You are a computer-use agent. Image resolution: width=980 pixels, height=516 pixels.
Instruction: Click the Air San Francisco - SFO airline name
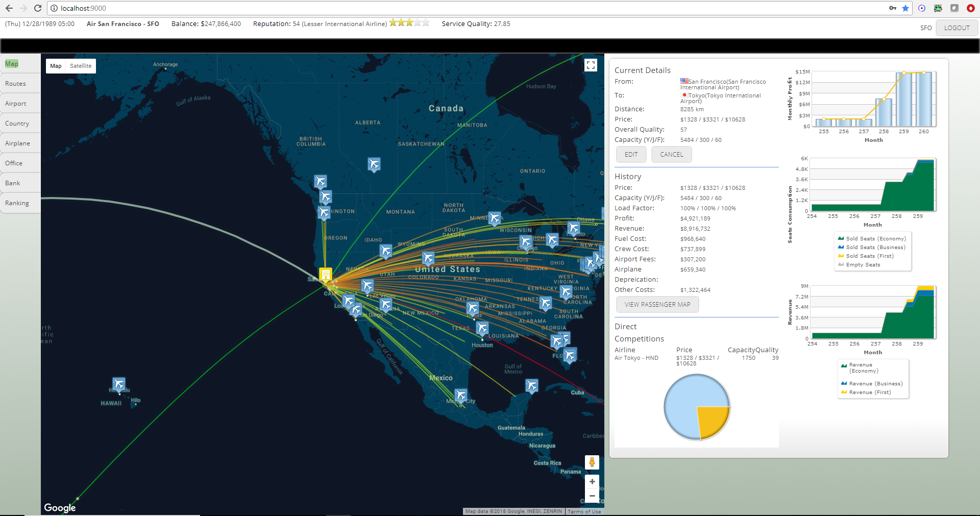(x=123, y=24)
